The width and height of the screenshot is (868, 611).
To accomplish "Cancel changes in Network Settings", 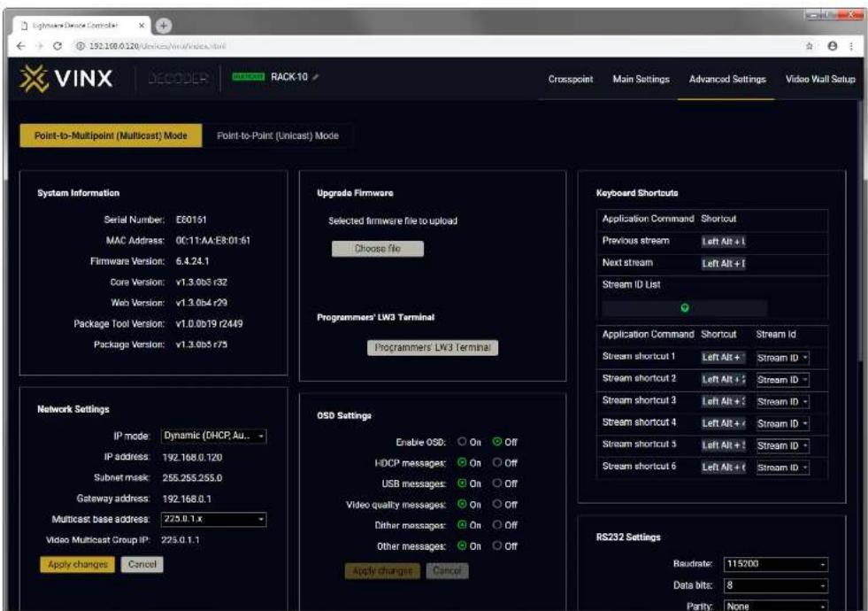I will point(142,564).
